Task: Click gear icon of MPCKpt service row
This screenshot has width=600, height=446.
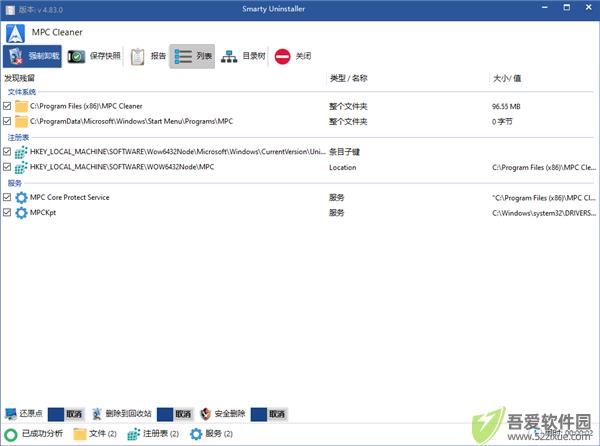Action: click(21, 213)
